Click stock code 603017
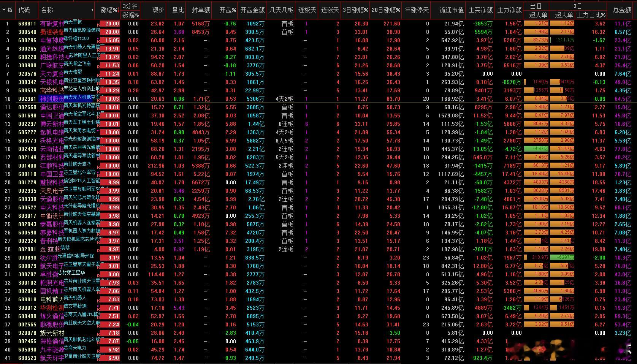Screen dimensions: 637x364 [27, 216]
